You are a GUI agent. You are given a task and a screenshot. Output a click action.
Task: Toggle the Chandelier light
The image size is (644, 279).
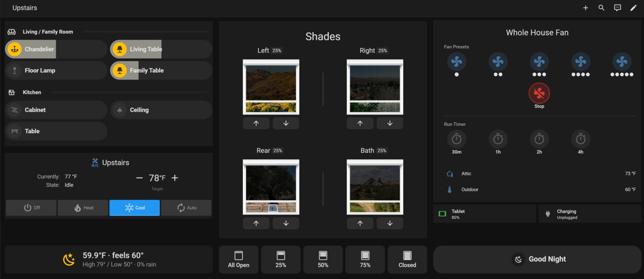56,49
